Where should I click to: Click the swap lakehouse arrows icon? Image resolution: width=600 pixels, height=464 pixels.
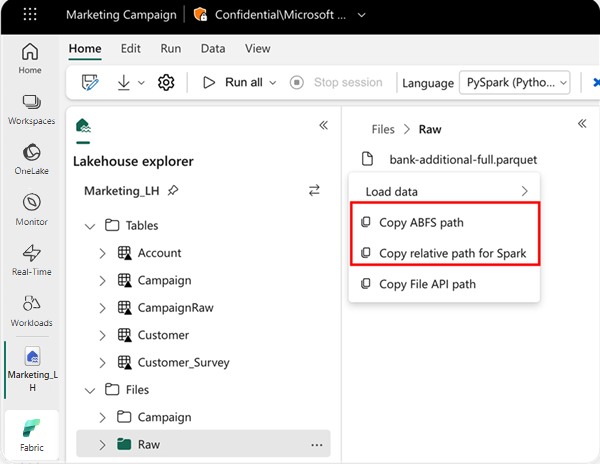pos(314,190)
